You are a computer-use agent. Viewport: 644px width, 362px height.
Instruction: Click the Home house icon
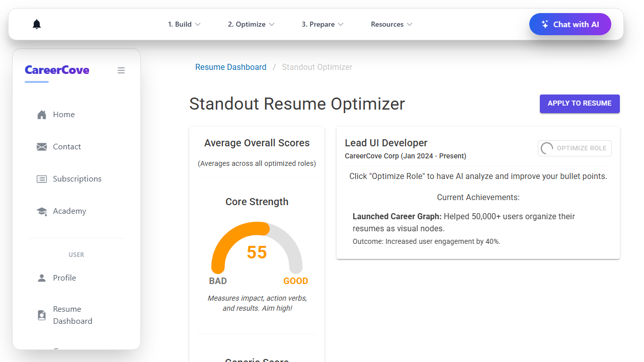click(x=42, y=115)
